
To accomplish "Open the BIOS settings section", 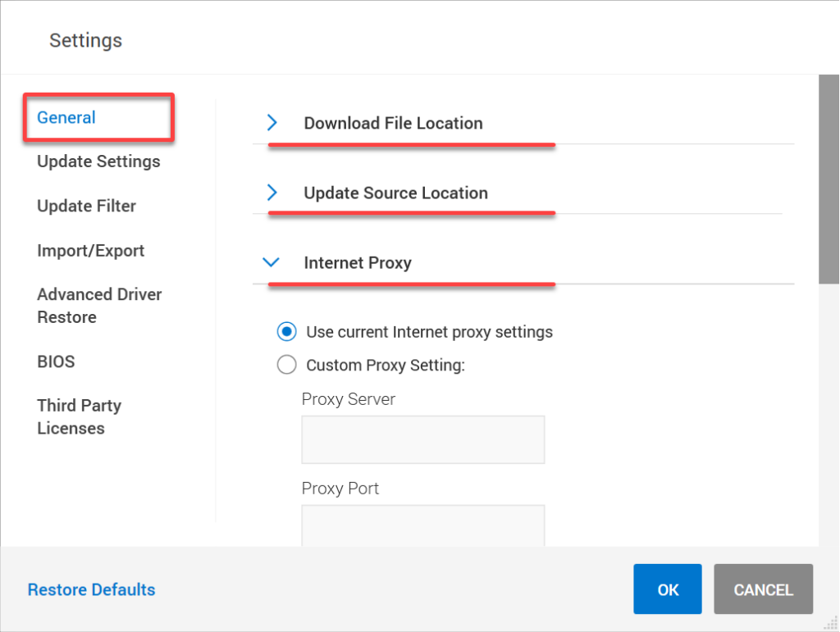I will [56, 361].
